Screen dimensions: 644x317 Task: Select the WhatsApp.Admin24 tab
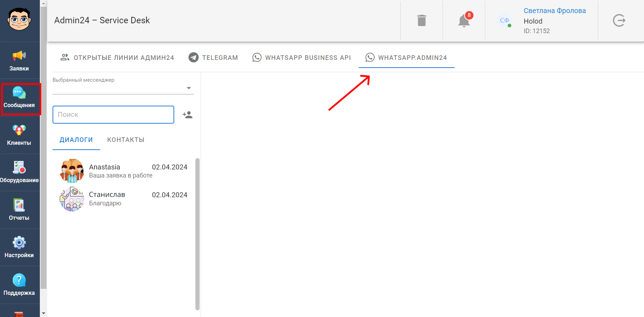[x=406, y=57]
